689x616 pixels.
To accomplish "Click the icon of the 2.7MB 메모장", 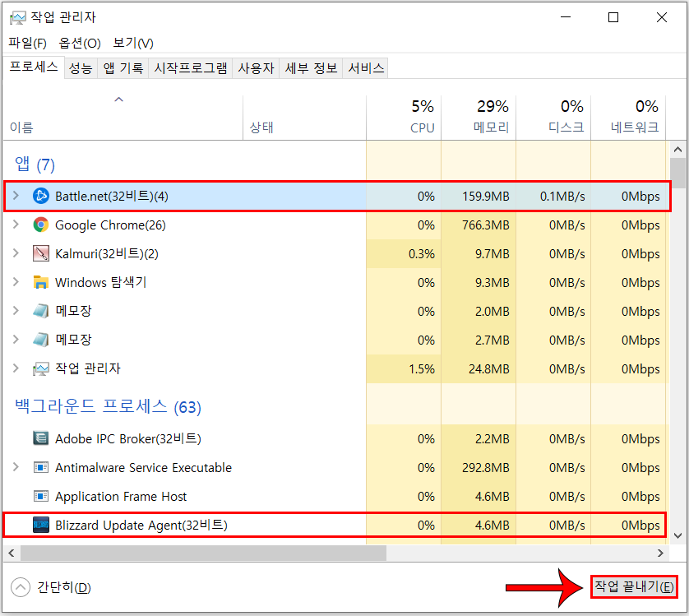I will (41, 340).
